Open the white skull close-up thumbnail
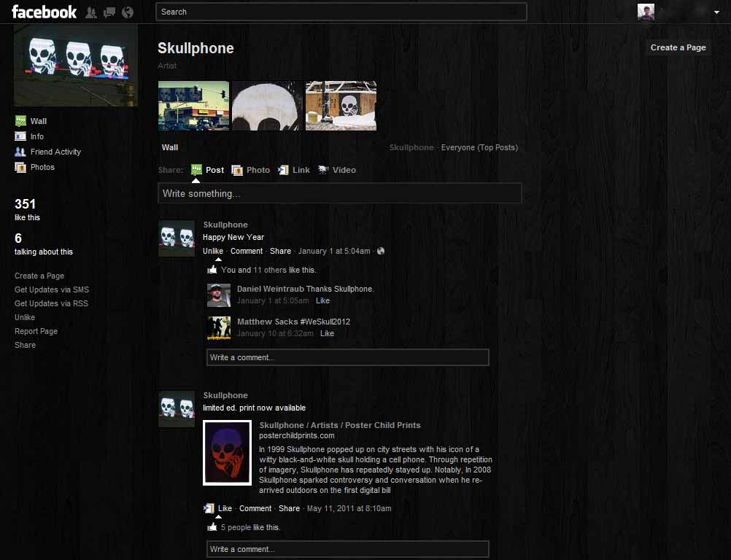731x560 pixels. pyautogui.click(x=267, y=106)
